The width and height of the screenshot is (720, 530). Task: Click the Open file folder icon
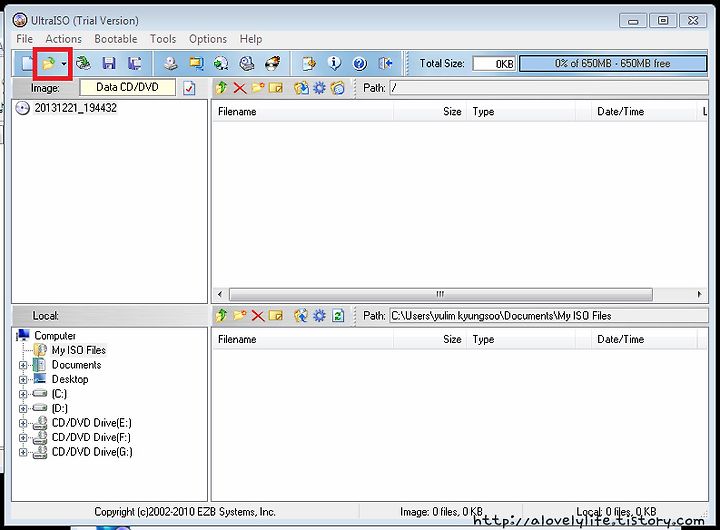(48, 63)
